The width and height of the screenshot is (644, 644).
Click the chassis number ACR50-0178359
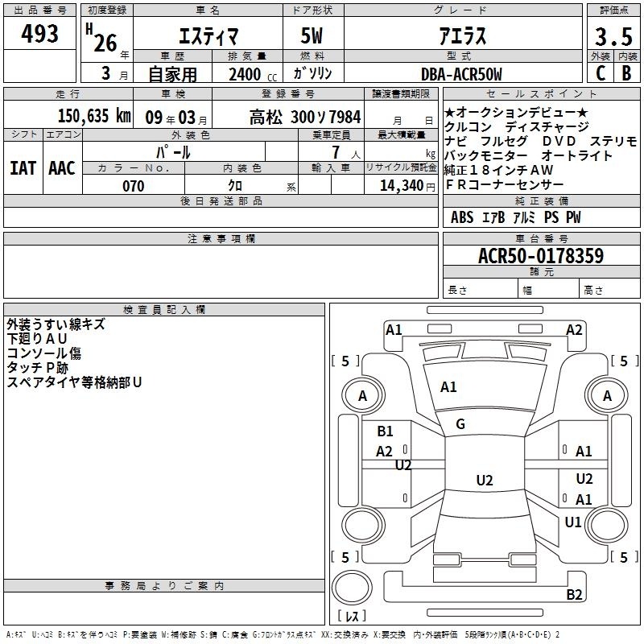pyautogui.click(x=541, y=257)
